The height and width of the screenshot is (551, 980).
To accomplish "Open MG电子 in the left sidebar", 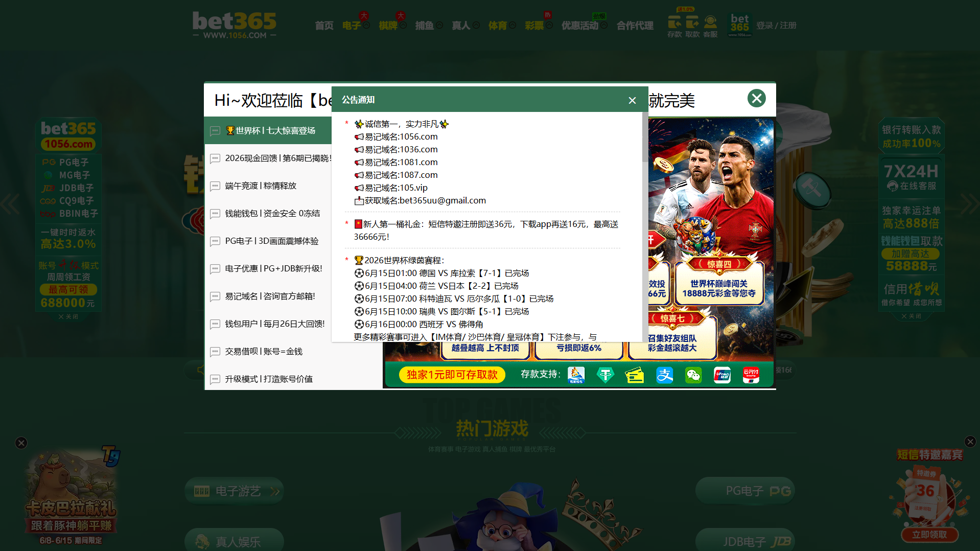I will (69, 175).
